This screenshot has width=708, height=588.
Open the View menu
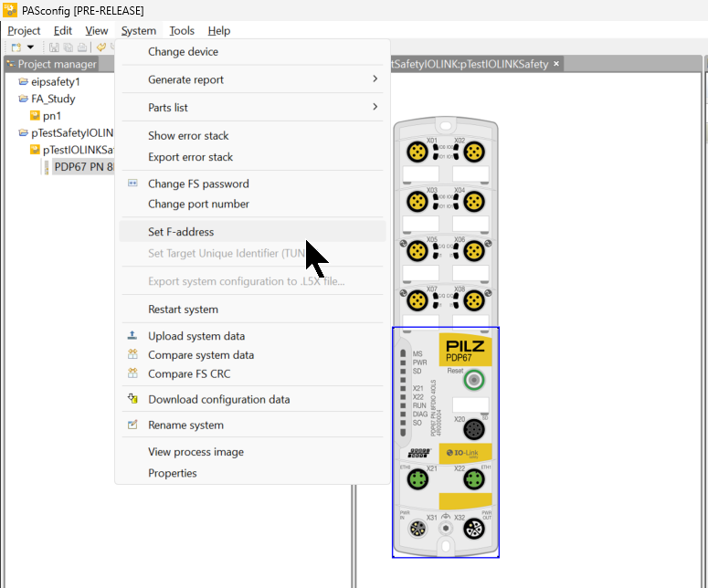pyautogui.click(x=97, y=31)
